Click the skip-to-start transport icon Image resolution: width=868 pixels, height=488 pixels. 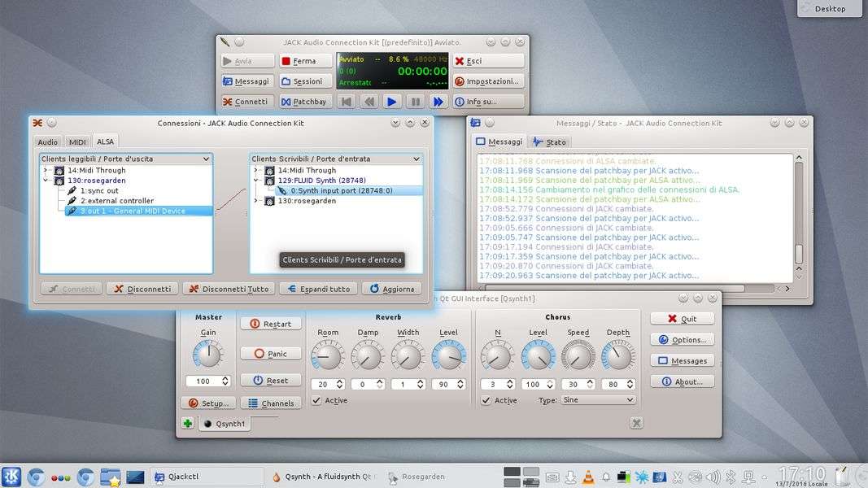pyautogui.click(x=346, y=102)
